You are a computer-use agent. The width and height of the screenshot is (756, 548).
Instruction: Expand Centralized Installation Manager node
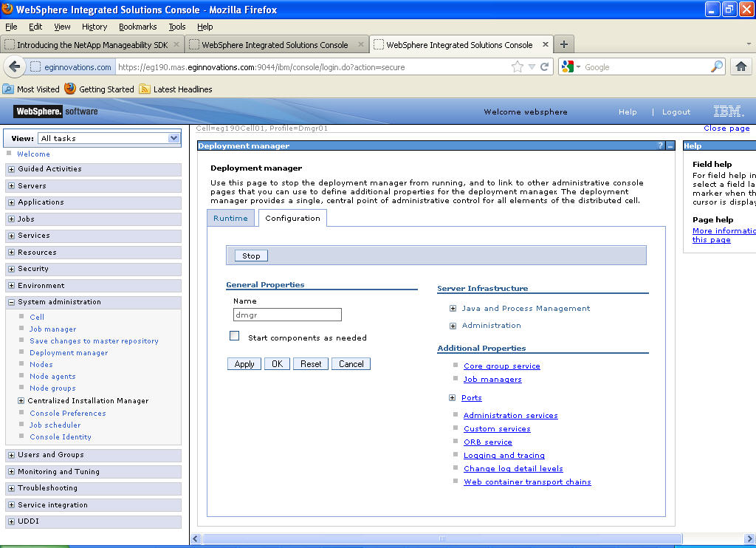coord(21,401)
